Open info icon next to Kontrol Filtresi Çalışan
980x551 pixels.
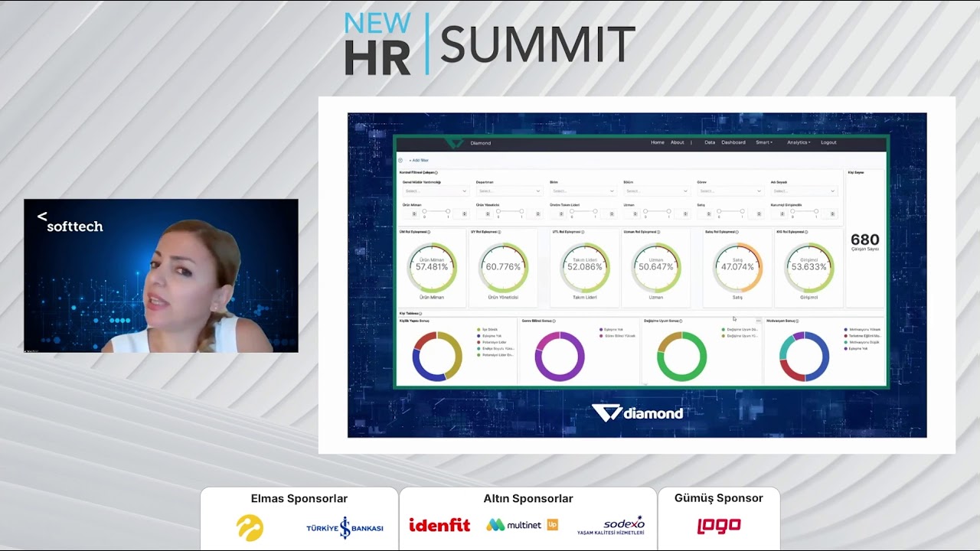pyautogui.click(x=436, y=173)
